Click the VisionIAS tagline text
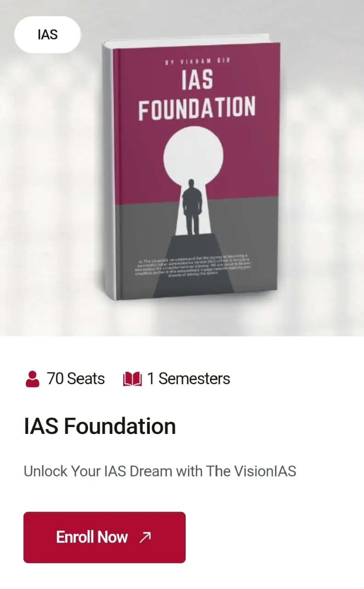This screenshot has height=589, width=364. pos(160,471)
